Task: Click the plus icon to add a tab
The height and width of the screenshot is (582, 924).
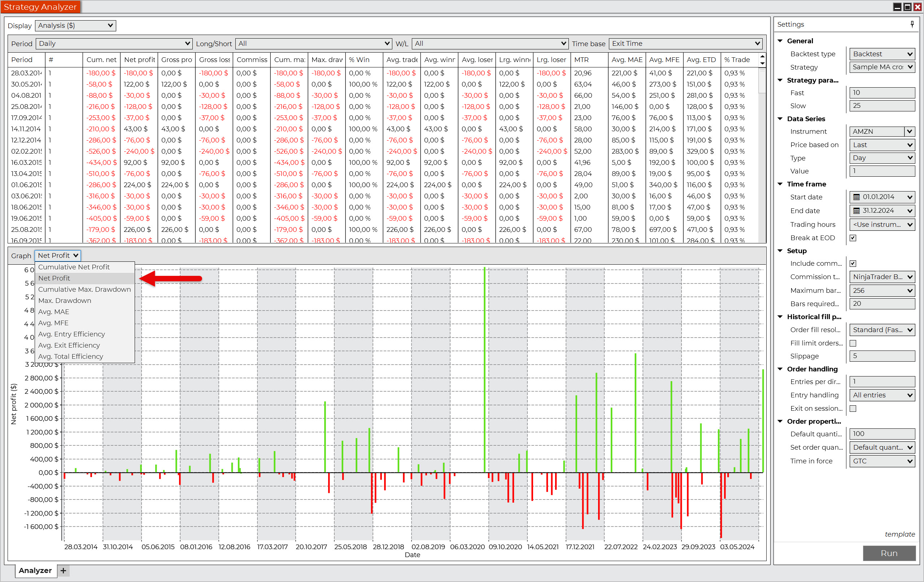Action: click(63, 570)
